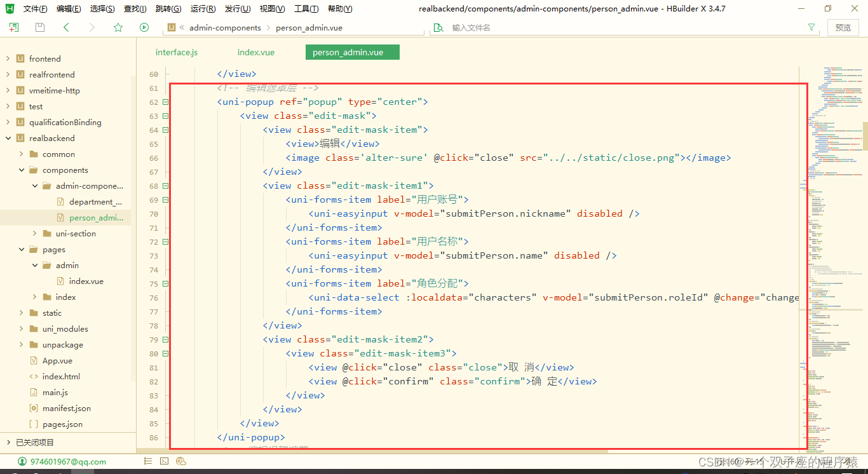This screenshot has width=868, height=474.
Task: Click line number 70 in the gutter
Action: click(154, 214)
